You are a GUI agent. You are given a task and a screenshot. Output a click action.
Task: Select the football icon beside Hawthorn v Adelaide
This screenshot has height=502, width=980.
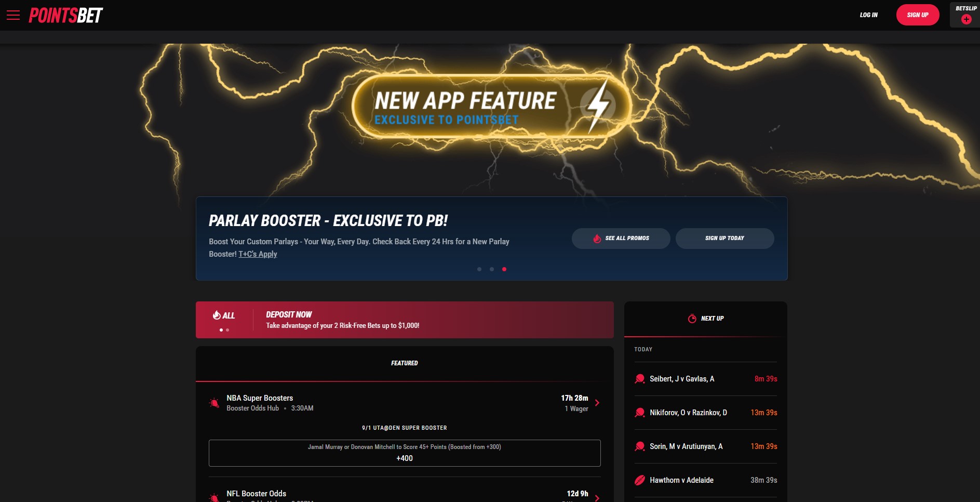[640, 480]
